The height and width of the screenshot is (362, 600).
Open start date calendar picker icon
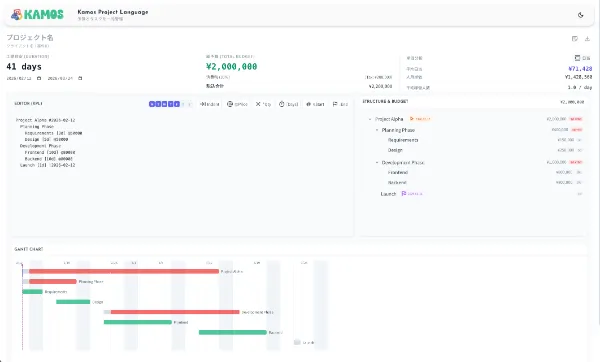pos(39,78)
